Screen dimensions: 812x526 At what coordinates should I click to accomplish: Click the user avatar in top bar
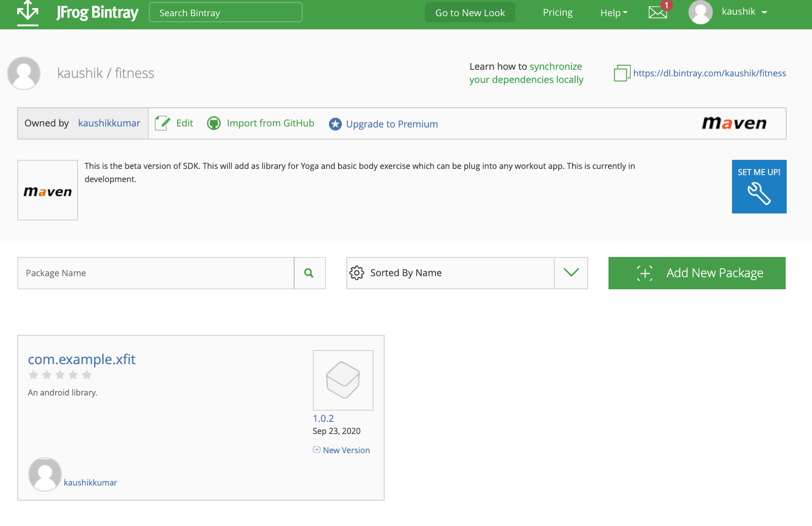(700, 13)
